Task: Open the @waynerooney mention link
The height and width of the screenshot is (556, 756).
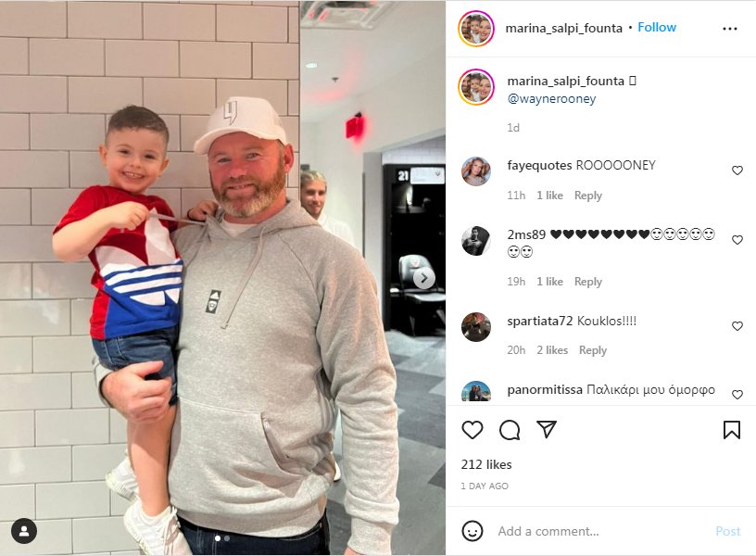Action: [x=551, y=99]
